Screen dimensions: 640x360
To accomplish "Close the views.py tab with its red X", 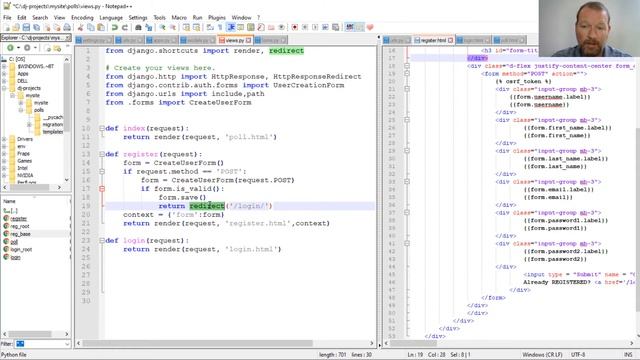I will (x=249, y=40).
